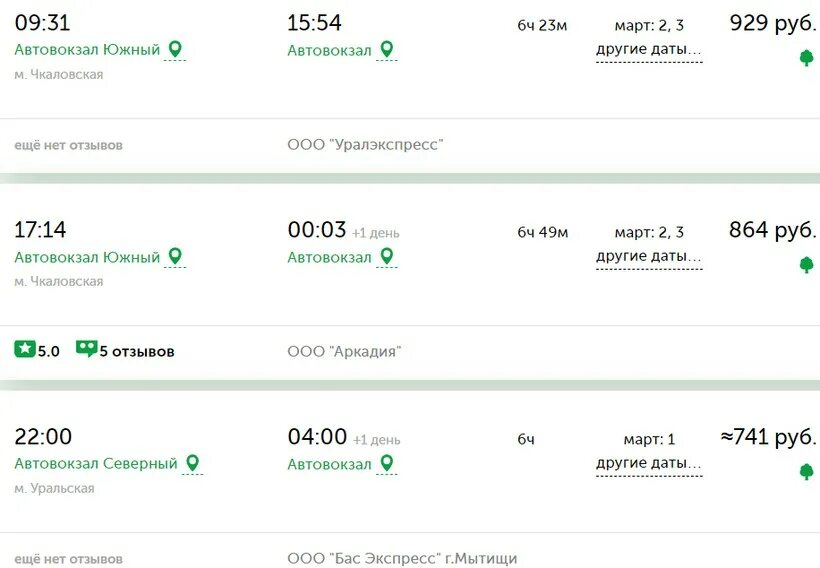Click the speech bubble reviews icon
The image size is (820, 568).
pyautogui.click(x=87, y=349)
